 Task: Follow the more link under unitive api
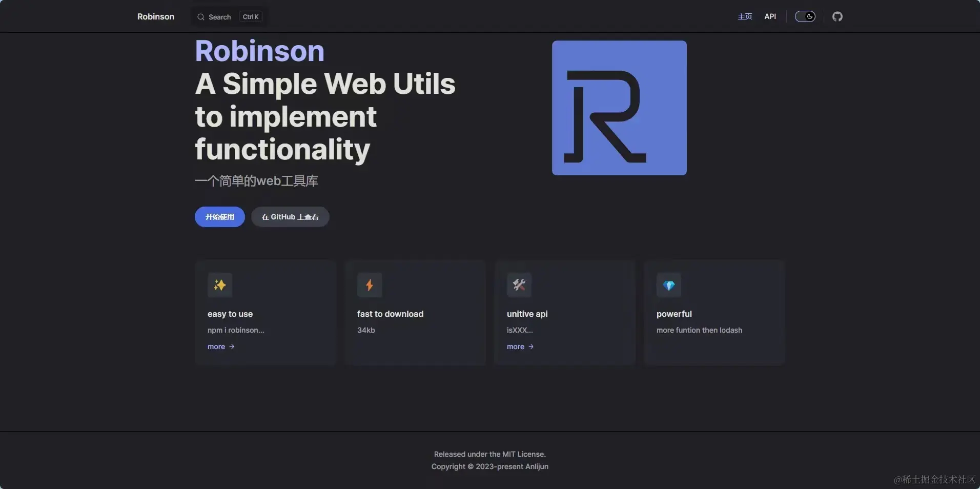click(520, 347)
